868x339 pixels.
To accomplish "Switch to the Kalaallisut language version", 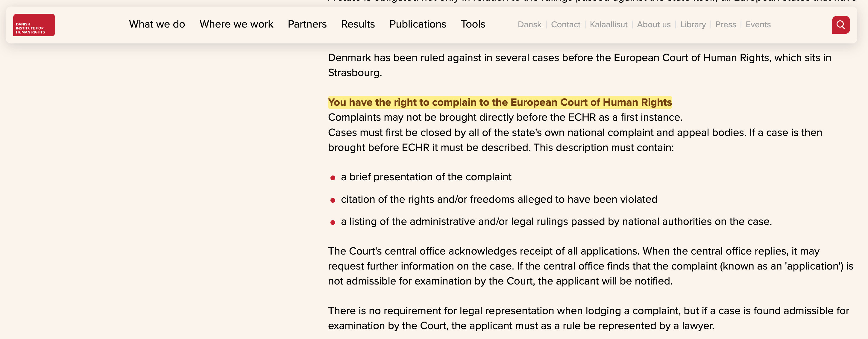I will point(608,25).
